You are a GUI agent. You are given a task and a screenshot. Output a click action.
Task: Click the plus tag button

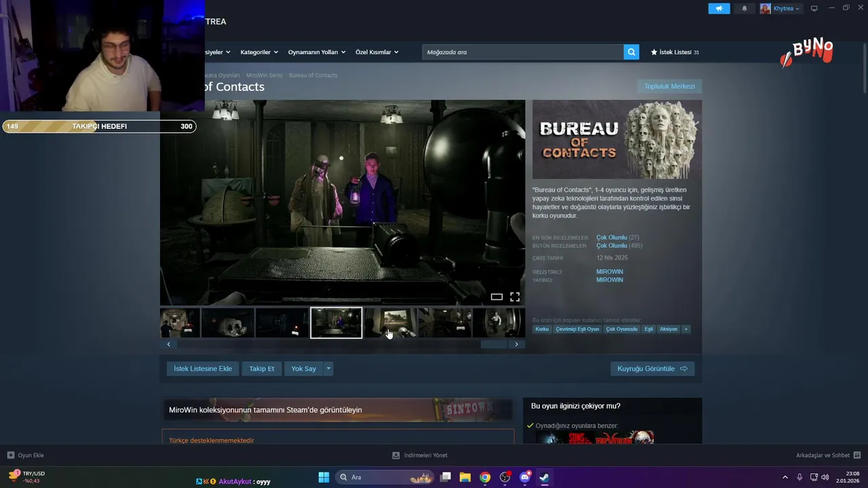(x=686, y=329)
